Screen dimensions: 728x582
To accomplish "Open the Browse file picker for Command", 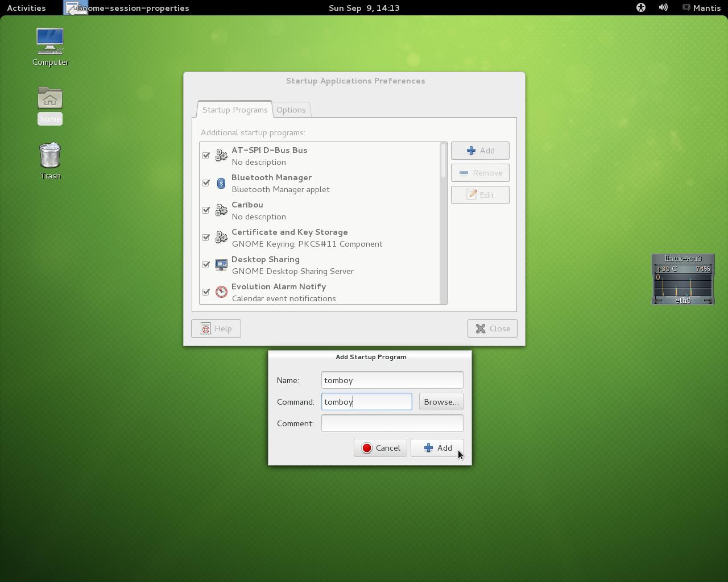I will [441, 402].
